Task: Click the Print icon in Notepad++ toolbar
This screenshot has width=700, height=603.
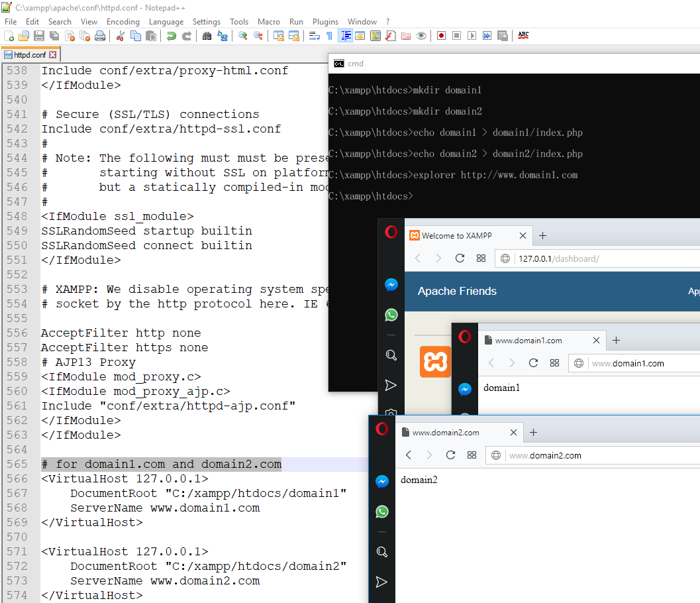Action: tap(100, 36)
